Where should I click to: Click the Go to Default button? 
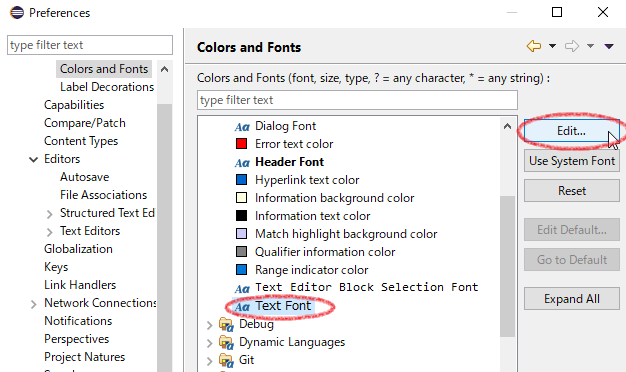point(572,259)
